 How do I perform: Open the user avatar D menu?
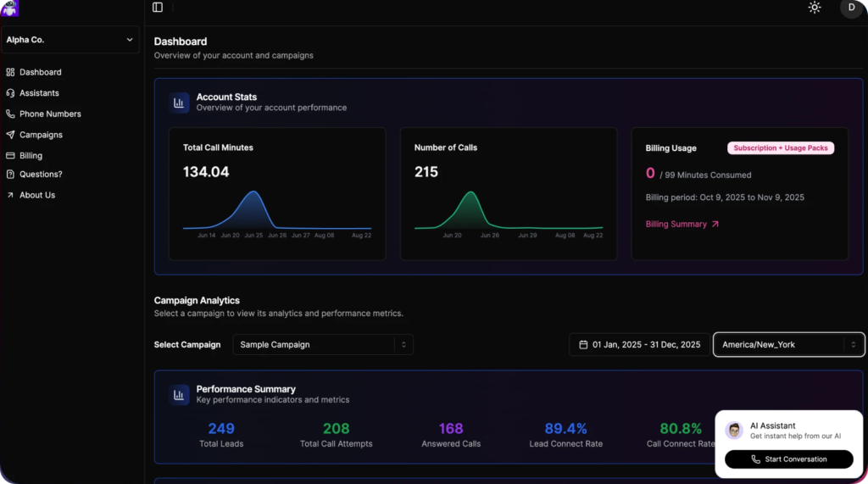850,8
